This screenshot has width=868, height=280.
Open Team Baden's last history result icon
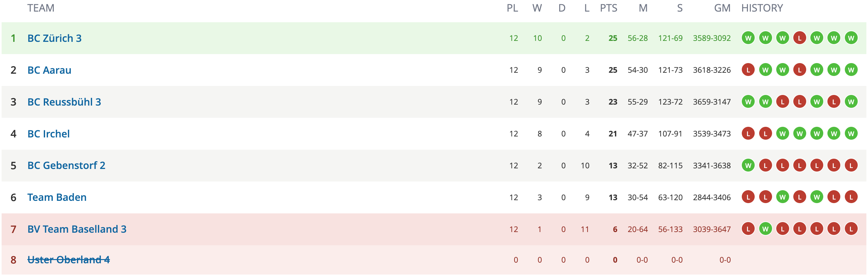851,198
